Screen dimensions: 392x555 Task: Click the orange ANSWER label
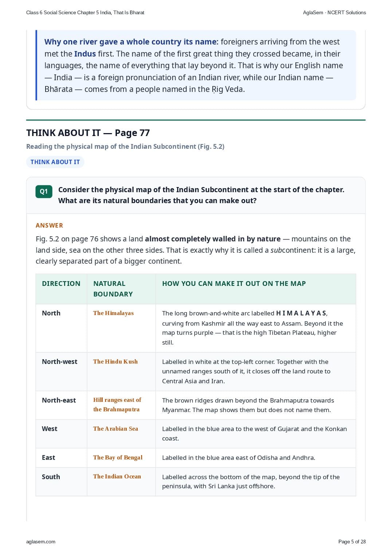click(x=49, y=225)
